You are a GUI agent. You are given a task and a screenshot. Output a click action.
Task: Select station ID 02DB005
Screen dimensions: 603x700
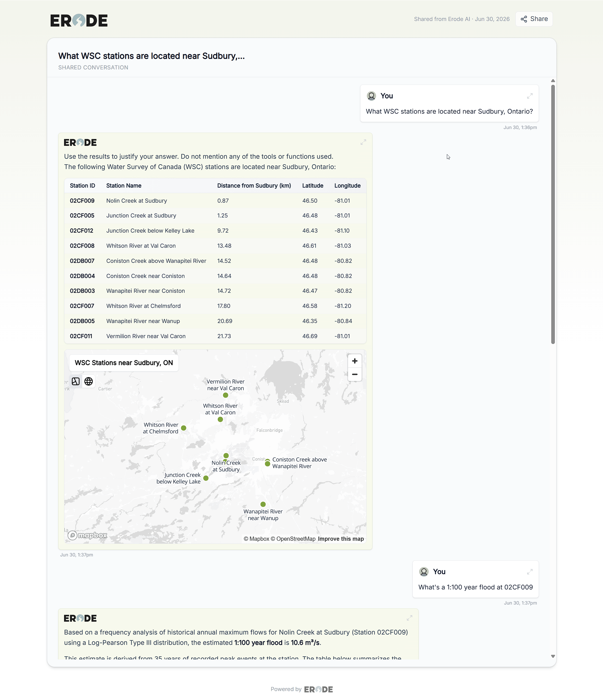tap(83, 321)
